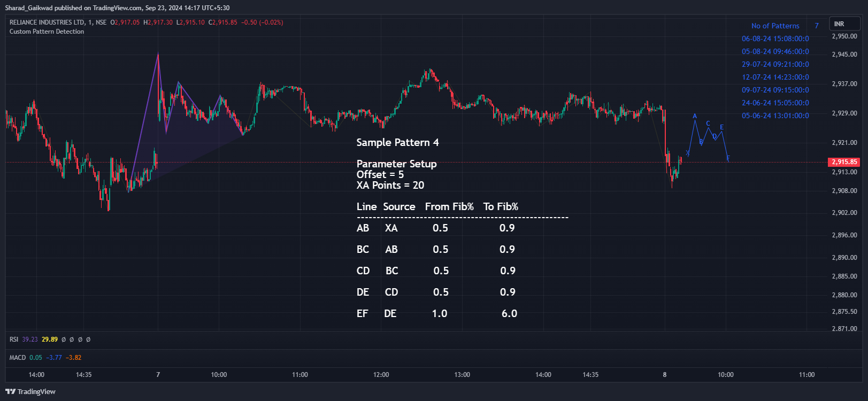Click the 'Parameter Setup' text

(396, 164)
